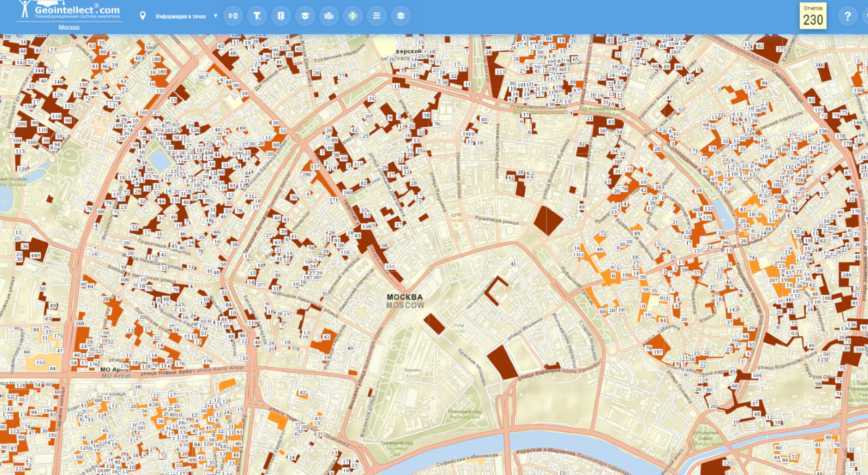Click the large dark polygon on Пушечная улица
The height and width of the screenshot is (475, 868).
point(548,220)
